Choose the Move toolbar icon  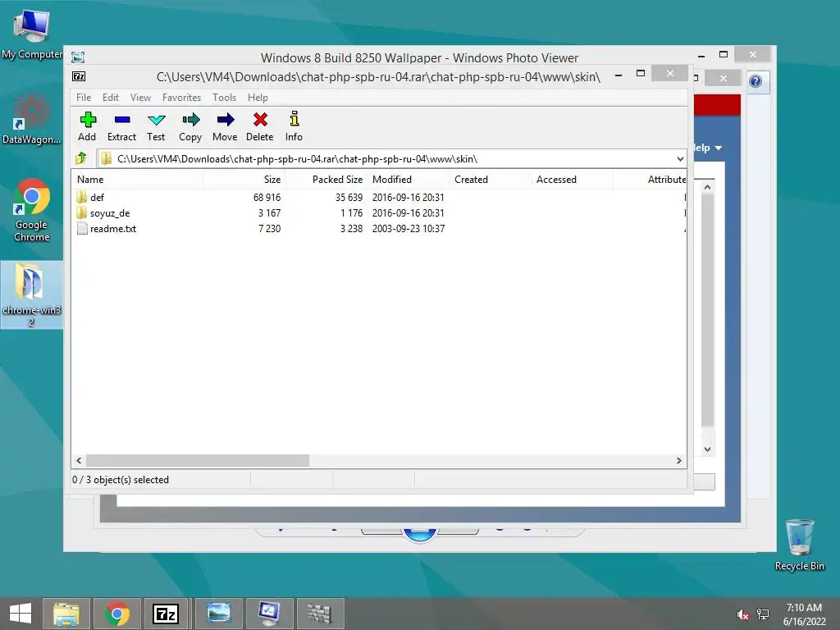pyautogui.click(x=225, y=126)
